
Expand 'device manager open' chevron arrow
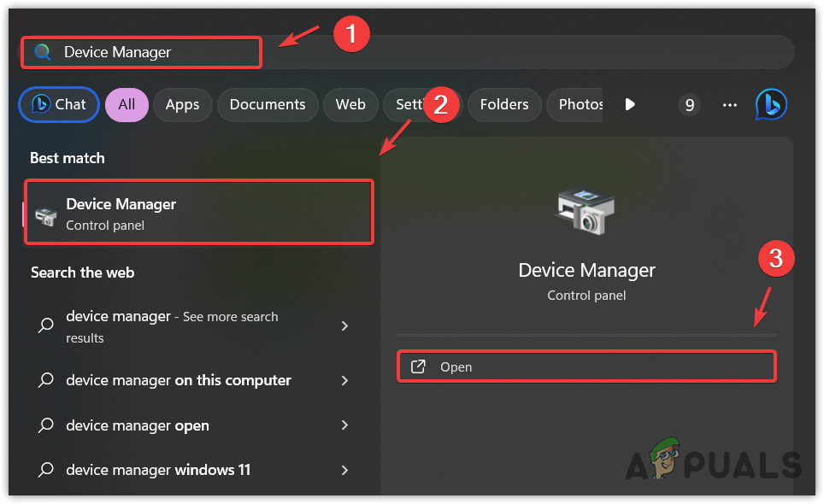[344, 425]
